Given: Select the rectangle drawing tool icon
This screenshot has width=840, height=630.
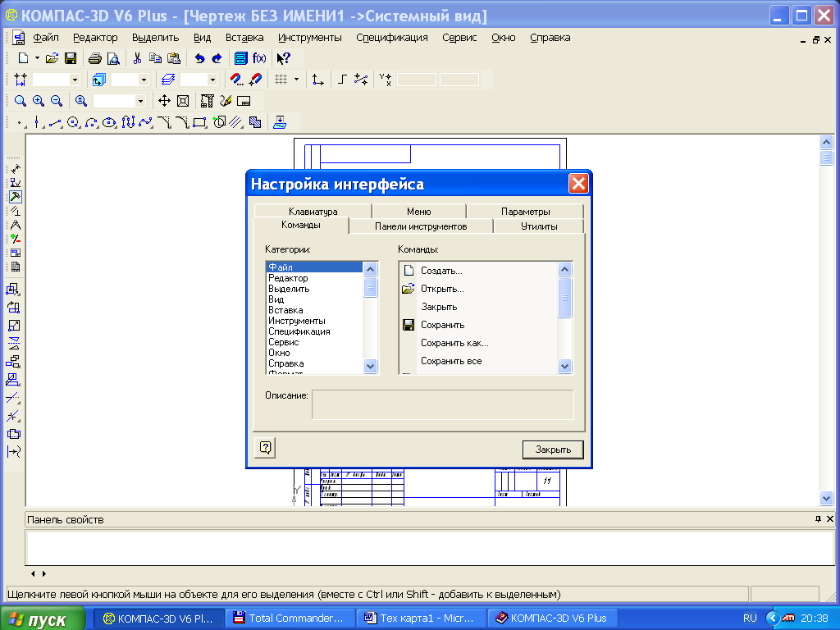Looking at the screenshot, I should tap(199, 123).
